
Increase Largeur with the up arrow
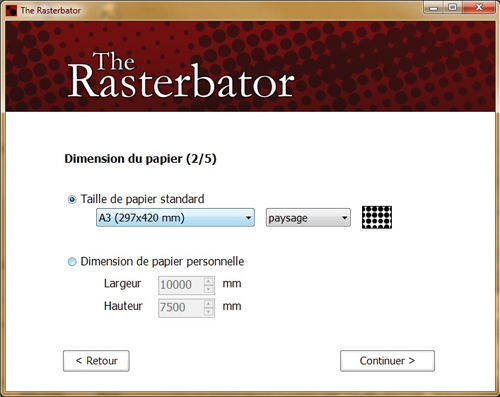click(x=208, y=281)
